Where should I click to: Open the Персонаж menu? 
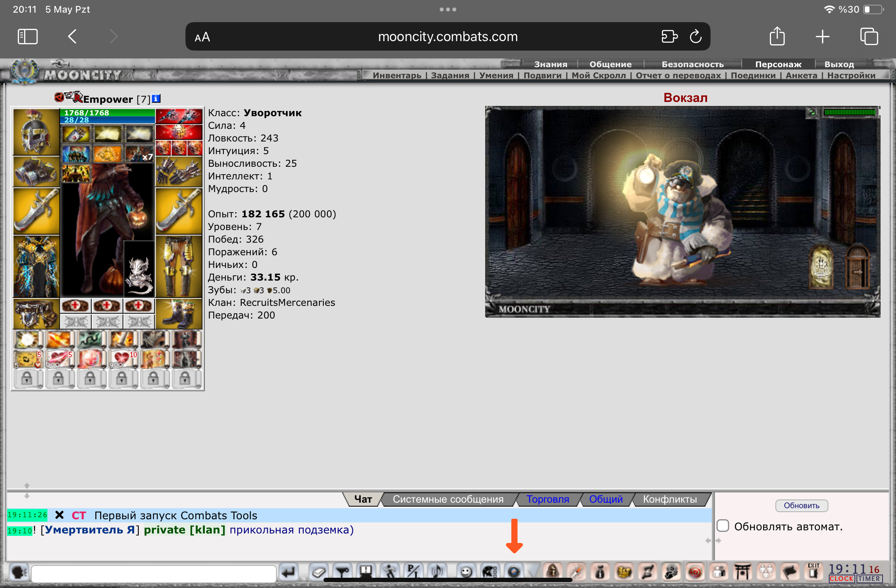click(778, 64)
